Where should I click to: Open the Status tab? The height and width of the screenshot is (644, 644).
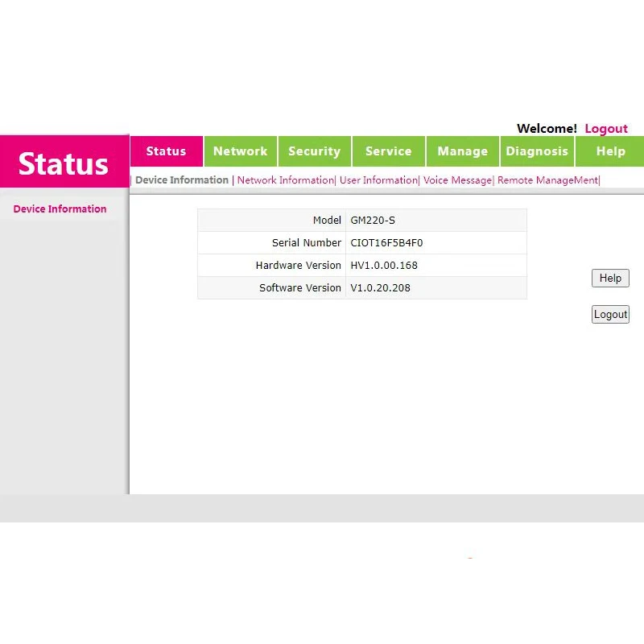(167, 151)
